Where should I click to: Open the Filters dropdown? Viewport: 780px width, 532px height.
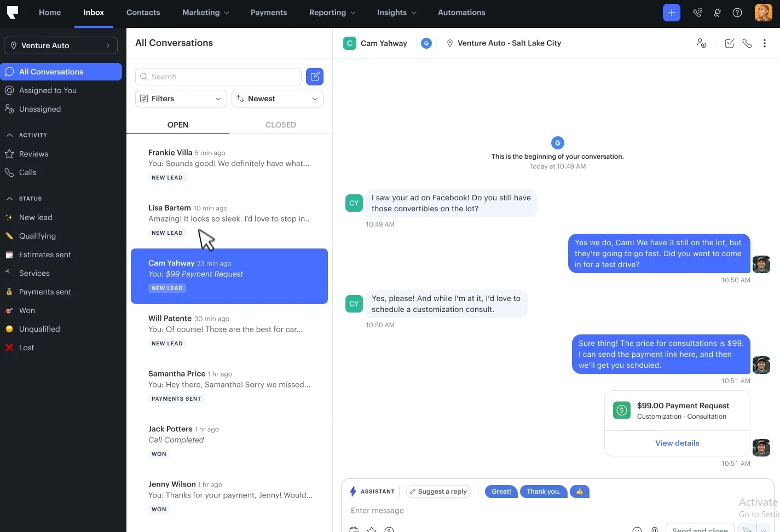[181, 99]
